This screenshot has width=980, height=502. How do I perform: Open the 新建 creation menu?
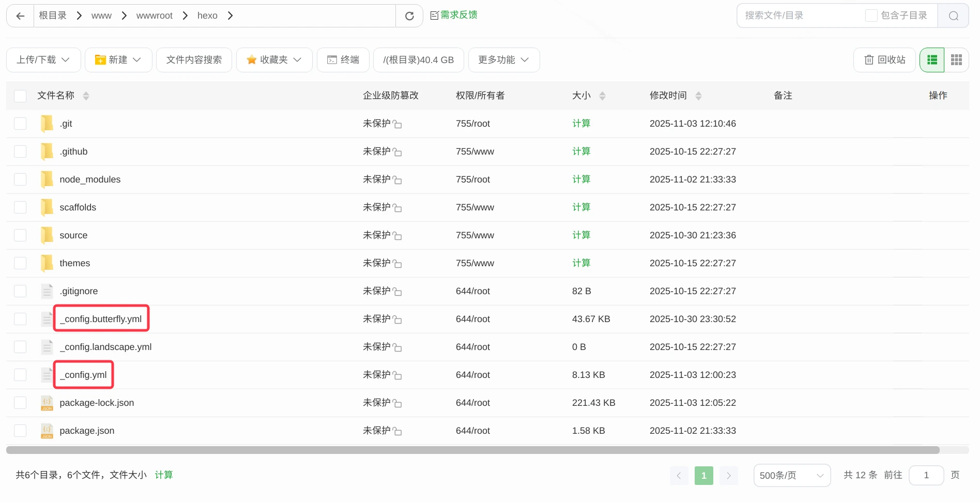pos(118,59)
